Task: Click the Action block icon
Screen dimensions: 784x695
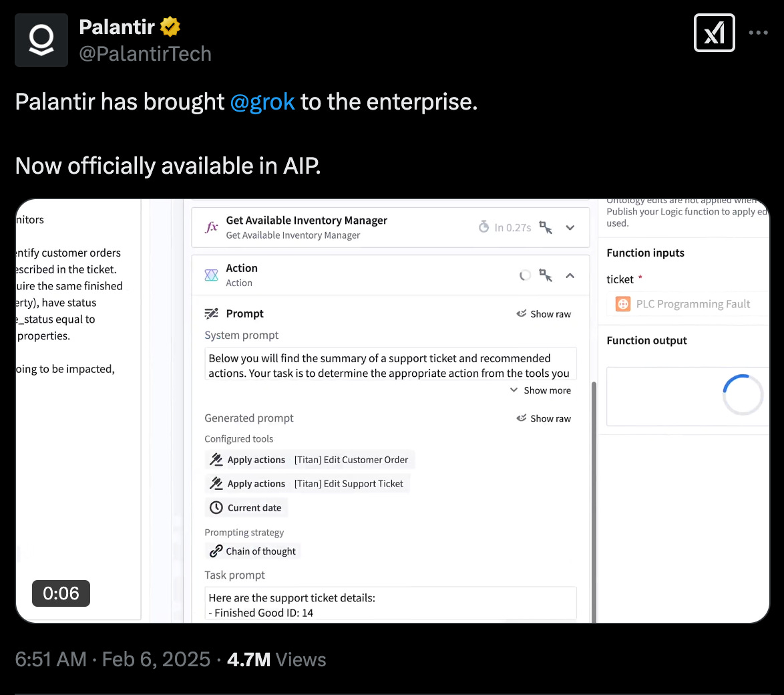Action: point(211,275)
